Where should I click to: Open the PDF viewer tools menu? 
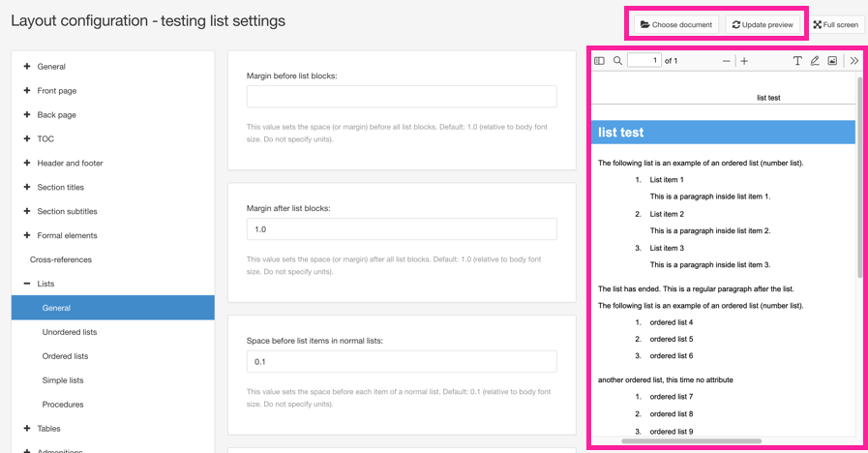pos(853,61)
